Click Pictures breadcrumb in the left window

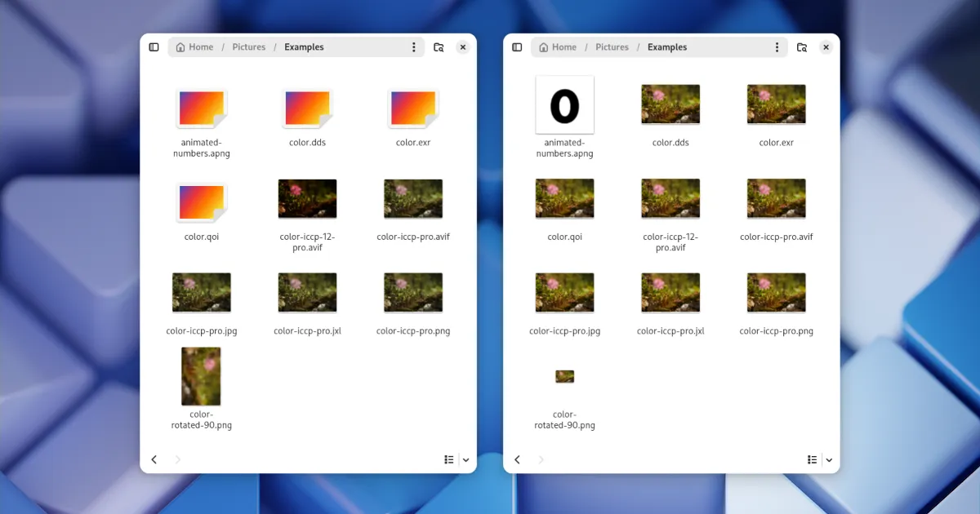tap(248, 47)
